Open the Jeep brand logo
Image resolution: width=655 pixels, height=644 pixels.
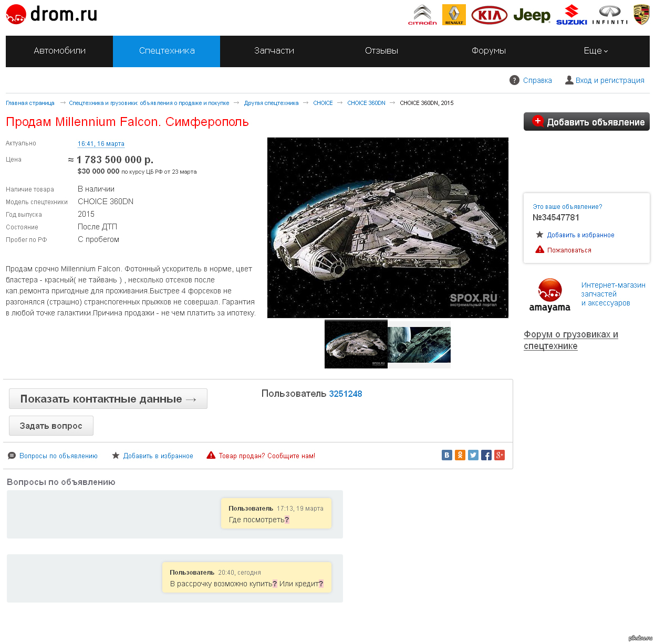532,15
